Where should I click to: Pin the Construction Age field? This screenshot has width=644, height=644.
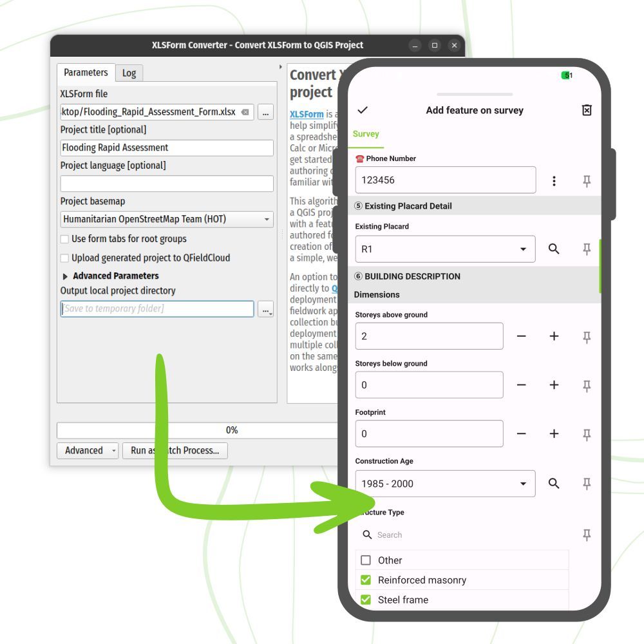(587, 484)
